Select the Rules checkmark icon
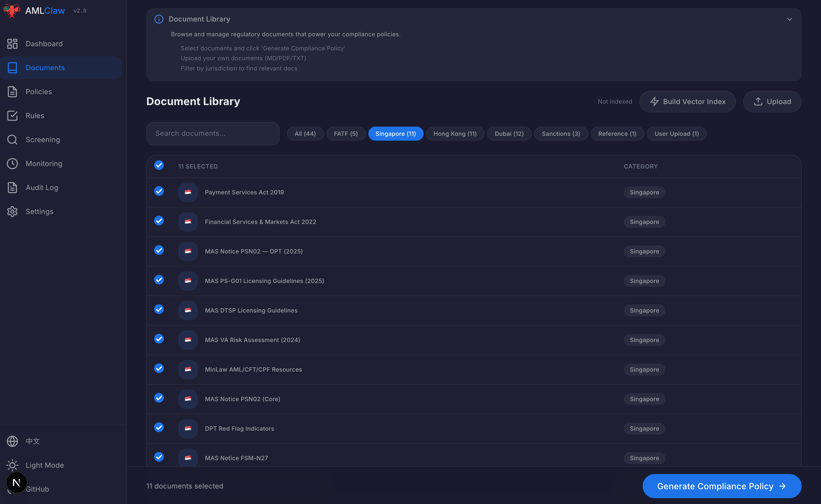This screenshot has height=504, width=821. pos(12,116)
